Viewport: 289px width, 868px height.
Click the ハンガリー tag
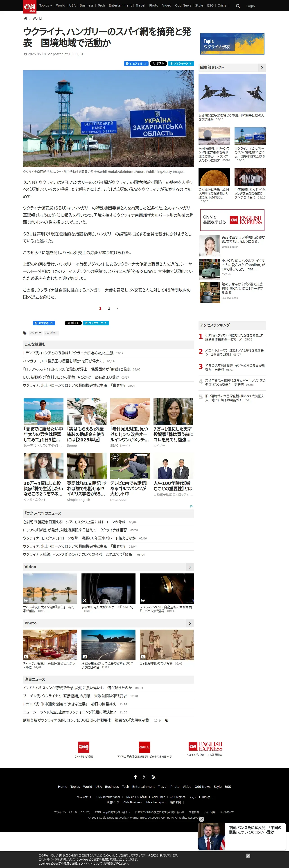[x=52, y=333]
